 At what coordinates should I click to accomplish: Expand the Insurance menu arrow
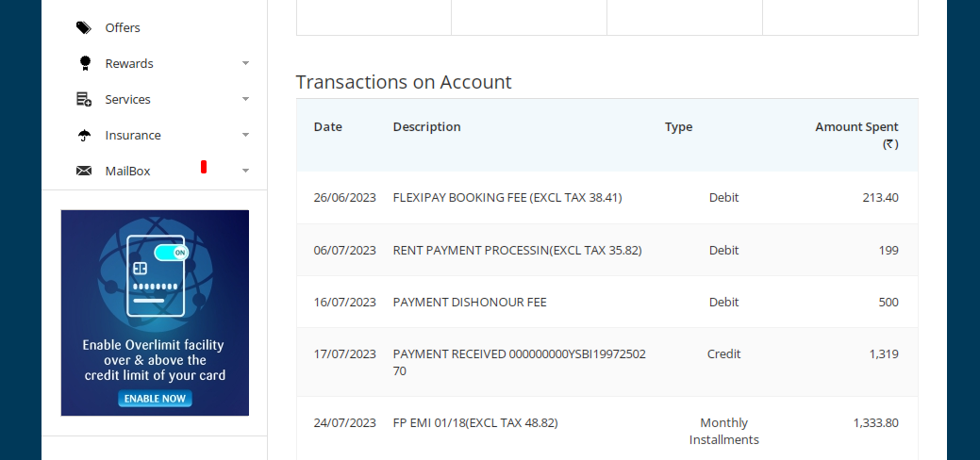245,135
